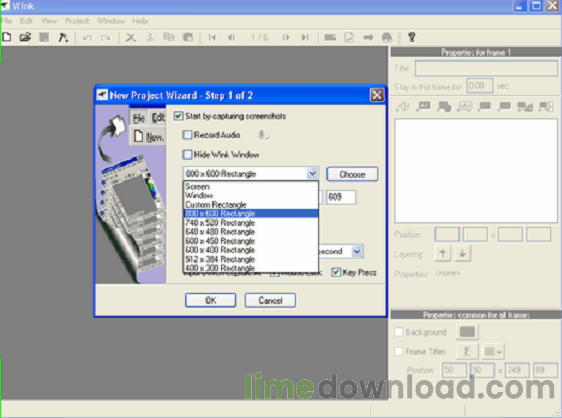
Task: Open a project with the folder icon
Action: (x=25, y=37)
